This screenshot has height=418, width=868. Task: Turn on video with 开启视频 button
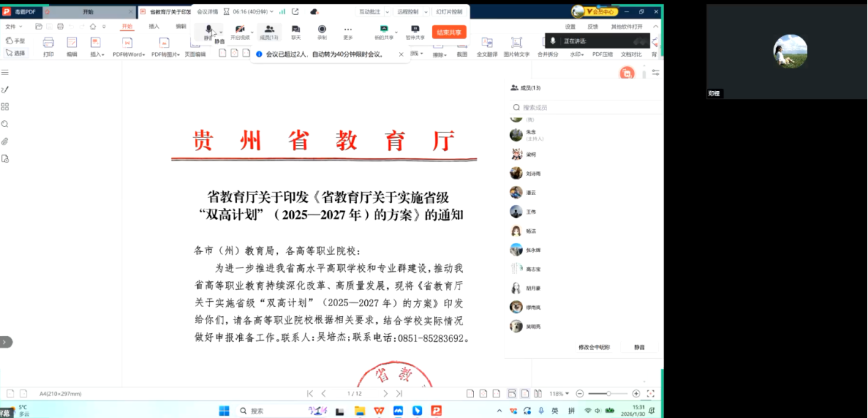point(240,31)
